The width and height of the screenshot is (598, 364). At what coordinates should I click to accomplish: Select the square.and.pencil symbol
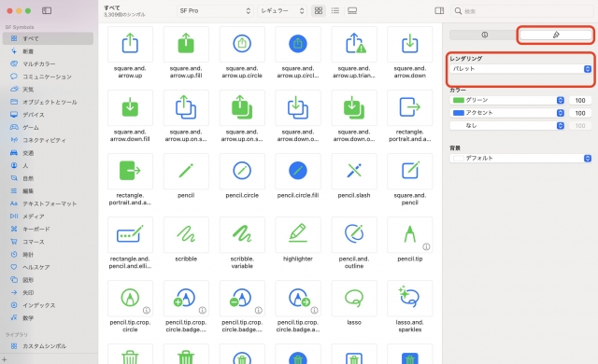pyautogui.click(x=410, y=172)
